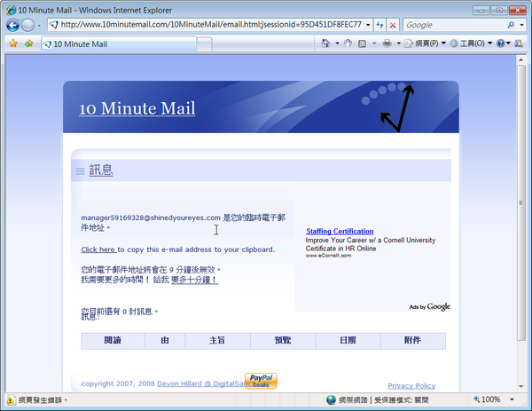Click the 訊息 heading link
This screenshot has width=532, height=411.
(x=101, y=170)
